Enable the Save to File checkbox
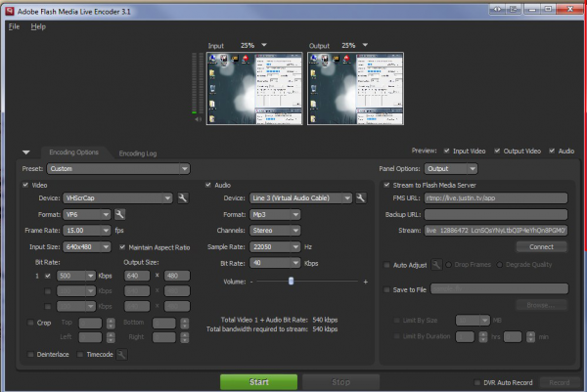587x392 pixels. point(385,288)
